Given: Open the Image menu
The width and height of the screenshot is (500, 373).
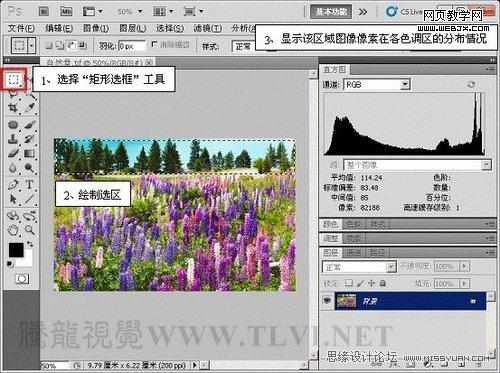Looking at the screenshot, I should tap(96, 28).
